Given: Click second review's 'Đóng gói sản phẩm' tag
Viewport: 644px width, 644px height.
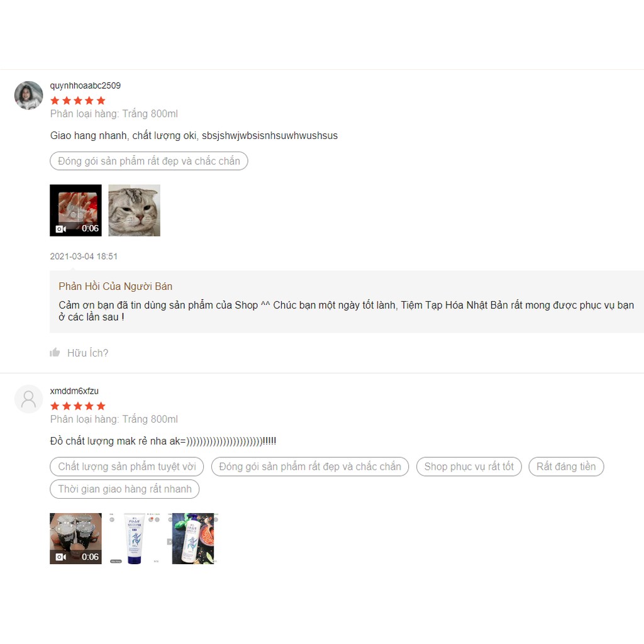Looking at the screenshot, I should pos(310,467).
